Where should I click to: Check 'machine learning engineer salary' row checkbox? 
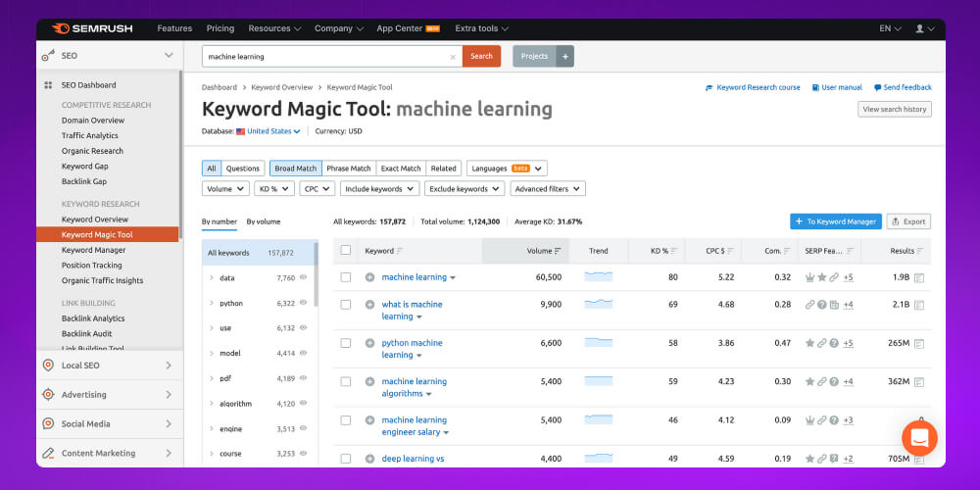click(x=346, y=420)
